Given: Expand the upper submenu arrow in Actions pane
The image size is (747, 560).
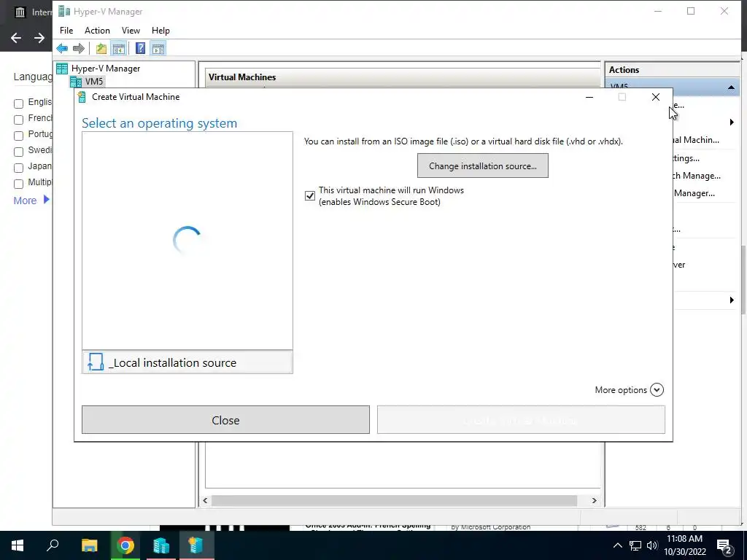Looking at the screenshot, I should point(732,122).
